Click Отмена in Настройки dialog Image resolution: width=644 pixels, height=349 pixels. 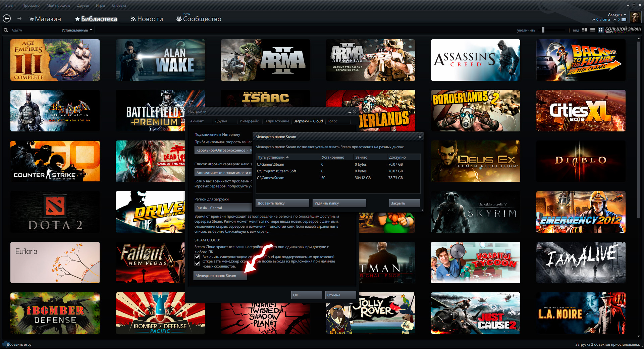click(x=341, y=295)
